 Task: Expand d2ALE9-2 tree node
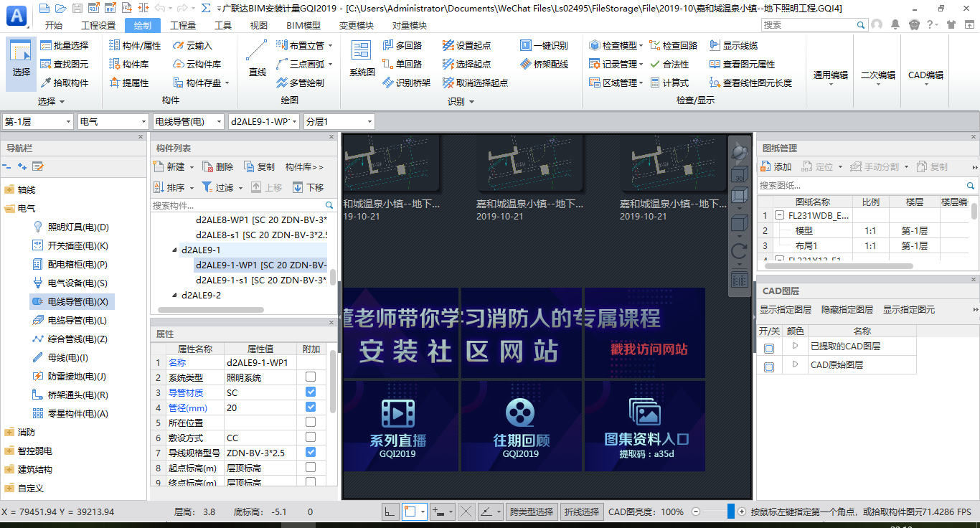[x=174, y=295]
